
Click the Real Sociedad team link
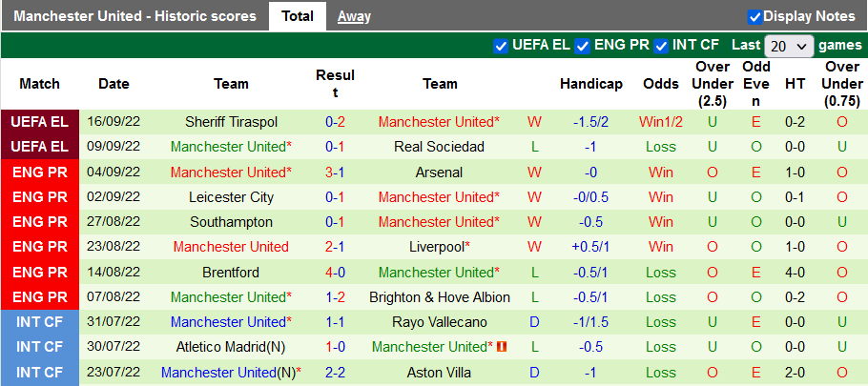click(440, 147)
